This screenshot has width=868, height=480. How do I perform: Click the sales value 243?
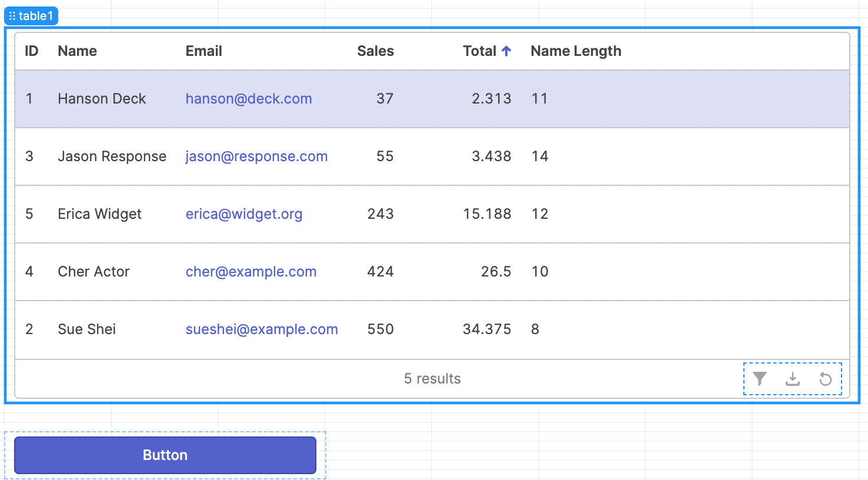(x=380, y=214)
